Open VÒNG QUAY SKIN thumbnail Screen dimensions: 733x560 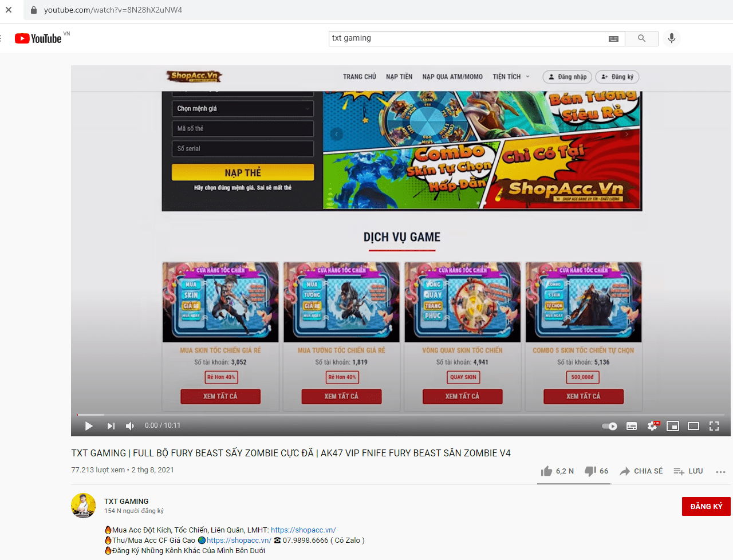463,302
